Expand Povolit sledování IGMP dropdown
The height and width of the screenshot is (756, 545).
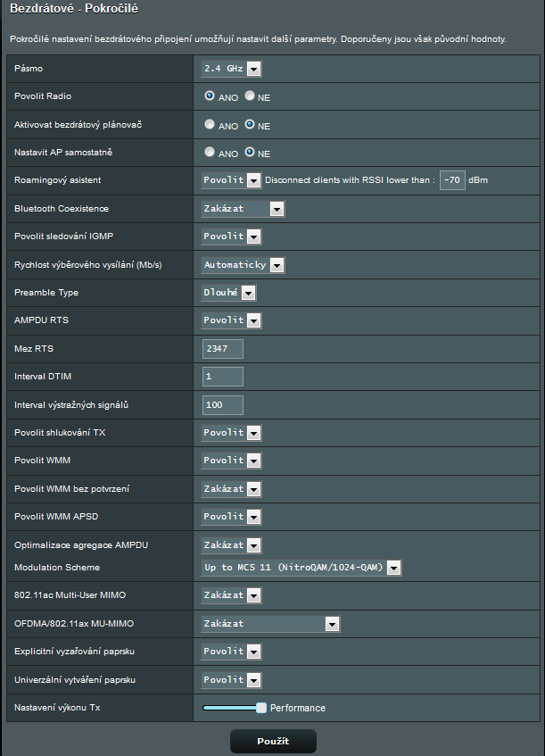click(231, 237)
